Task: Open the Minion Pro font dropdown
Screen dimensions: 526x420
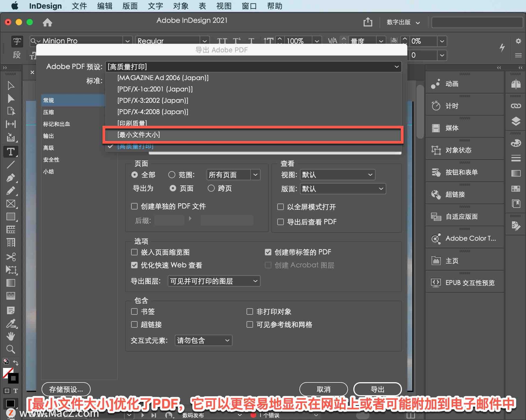Action: tap(127, 41)
